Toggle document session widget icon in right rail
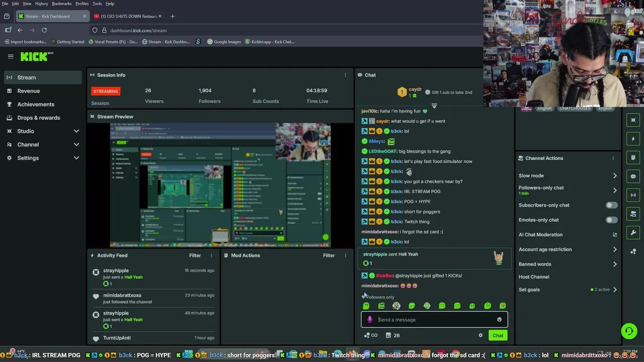This screenshot has width=644, height=362. coord(633,157)
